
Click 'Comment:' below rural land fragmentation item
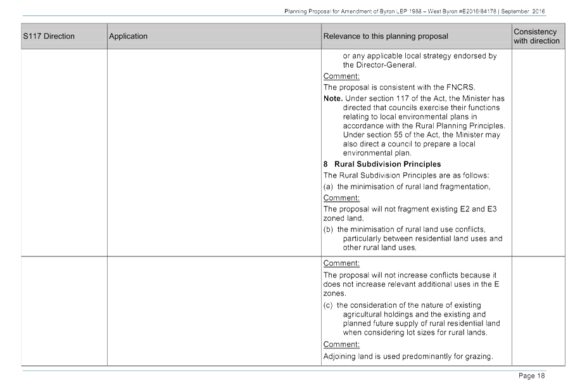[341, 198]
